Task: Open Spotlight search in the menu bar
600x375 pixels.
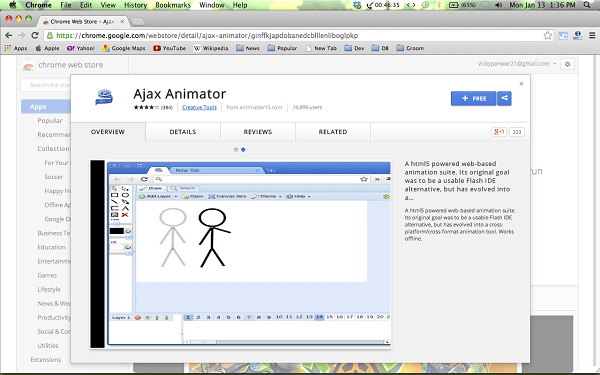Action: click(587, 5)
